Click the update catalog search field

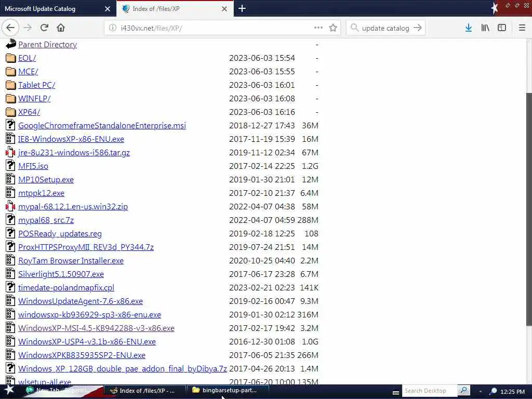click(x=385, y=28)
